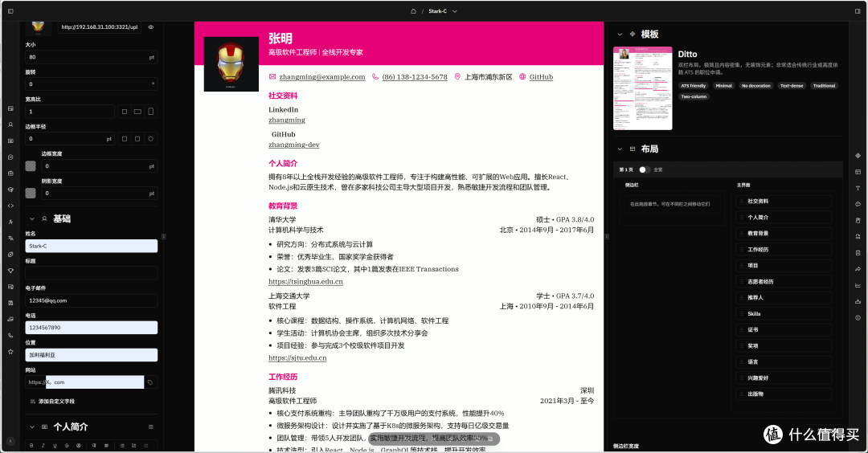Open Template settings icon in right rail

pyautogui.click(x=858, y=156)
